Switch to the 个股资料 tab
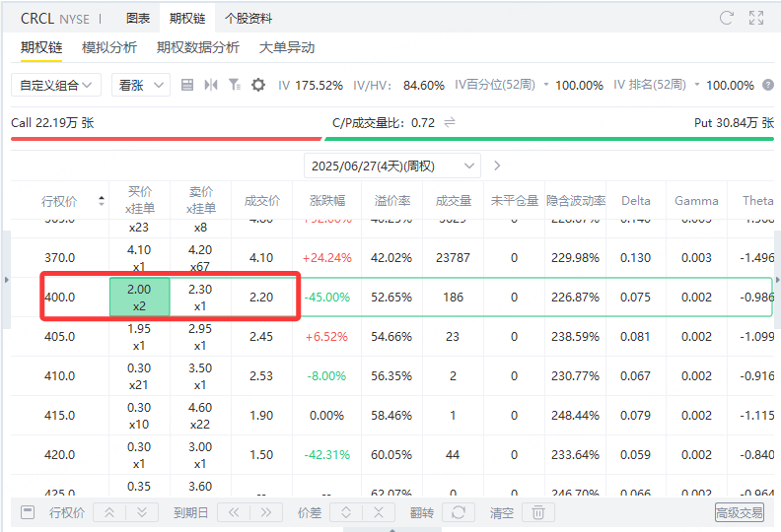 [248, 19]
